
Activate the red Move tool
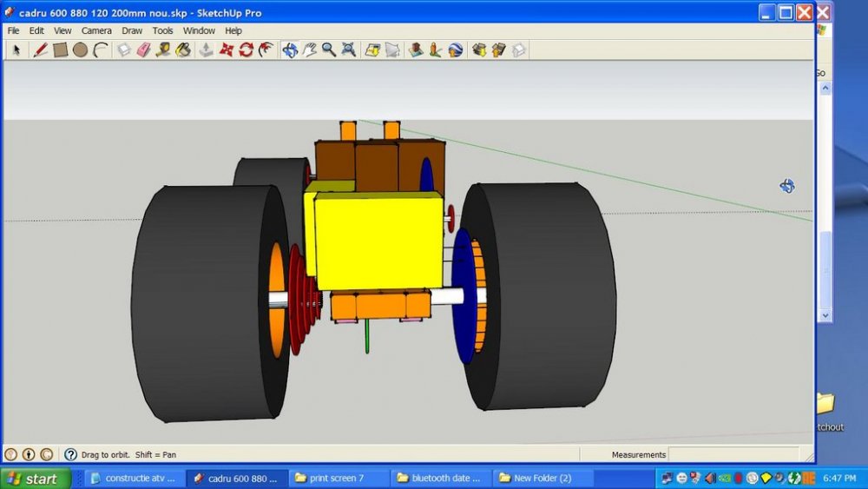[x=227, y=50]
